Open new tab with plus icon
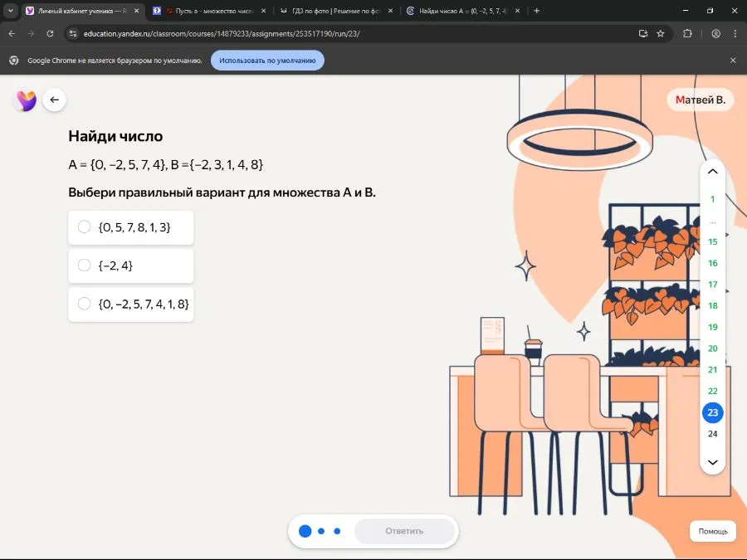Viewport: 747px width, 560px height. 536,11
